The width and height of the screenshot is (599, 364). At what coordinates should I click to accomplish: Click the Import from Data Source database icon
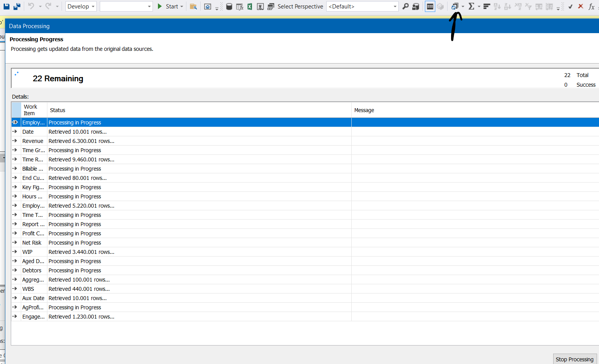(229, 7)
